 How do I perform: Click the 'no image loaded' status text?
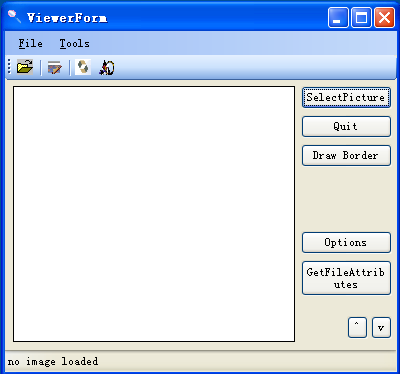(x=53, y=361)
